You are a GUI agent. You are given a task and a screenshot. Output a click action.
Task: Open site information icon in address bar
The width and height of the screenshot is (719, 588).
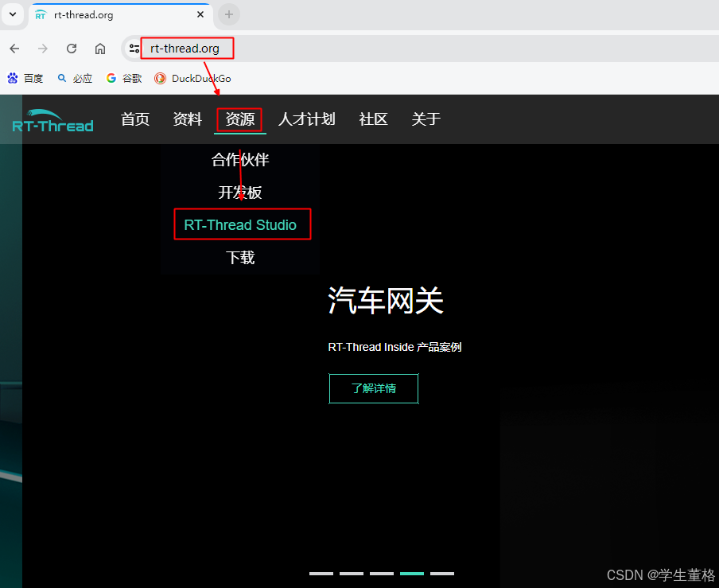[x=134, y=49]
